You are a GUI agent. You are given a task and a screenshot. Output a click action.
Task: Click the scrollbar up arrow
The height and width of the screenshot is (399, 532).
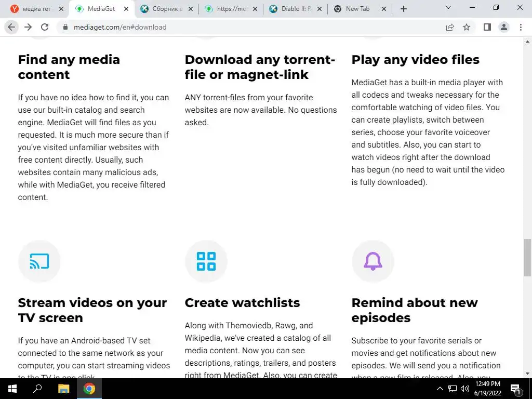(x=527, y=42)
